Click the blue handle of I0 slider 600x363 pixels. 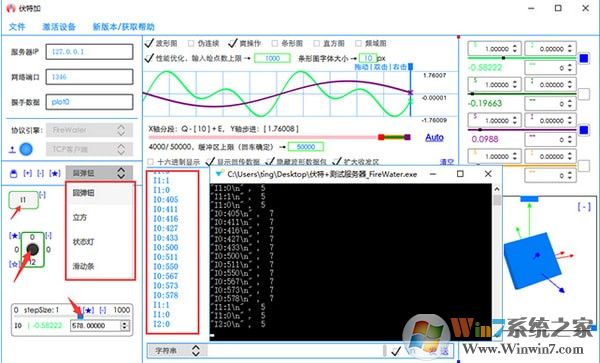click(x=80, y=316)
